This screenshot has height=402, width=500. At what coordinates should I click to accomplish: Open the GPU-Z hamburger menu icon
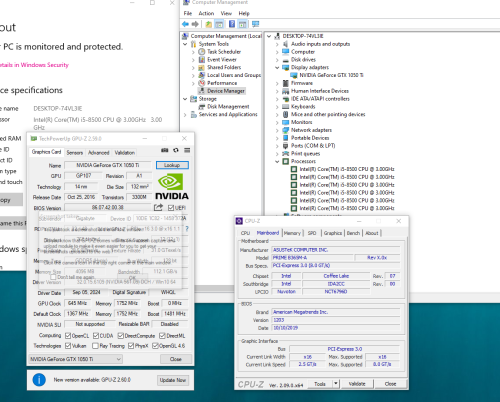(187, 150)
